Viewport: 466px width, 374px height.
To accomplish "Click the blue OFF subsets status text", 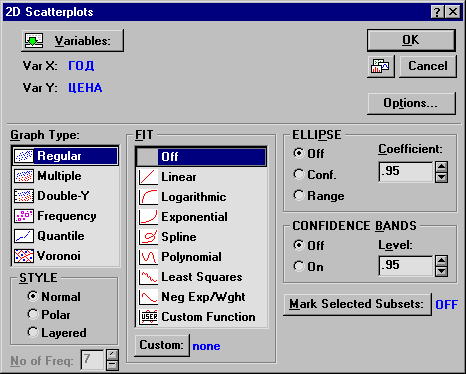I will pyautogui.click(x=447, y=305).
